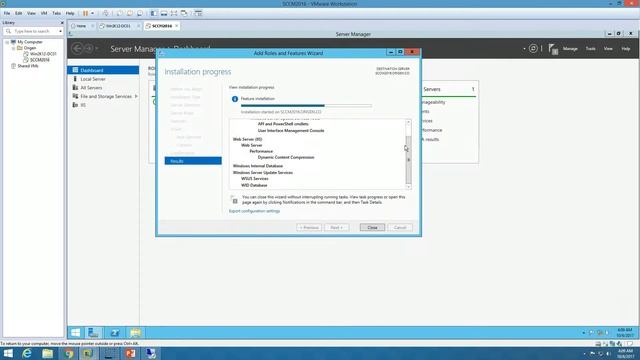This screenshot has height=360, width=640.
Task: Click guest taskbar File Explorer icon
Action: point(136,333)
